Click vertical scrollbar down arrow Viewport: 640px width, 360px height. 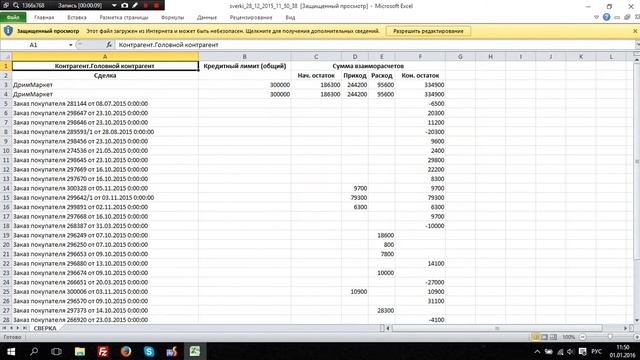[636, 320]
